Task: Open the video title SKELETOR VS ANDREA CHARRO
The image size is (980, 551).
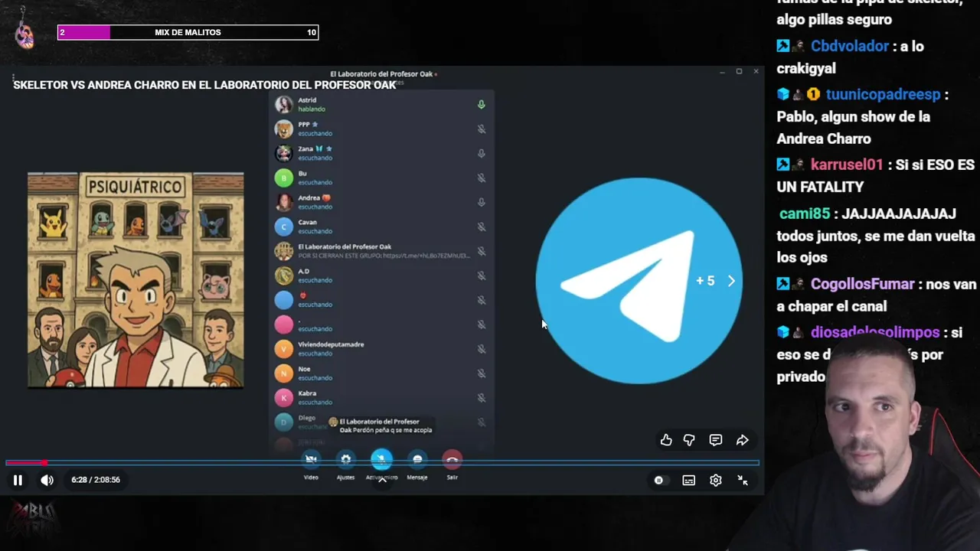Action: click(x=204, y=85)
